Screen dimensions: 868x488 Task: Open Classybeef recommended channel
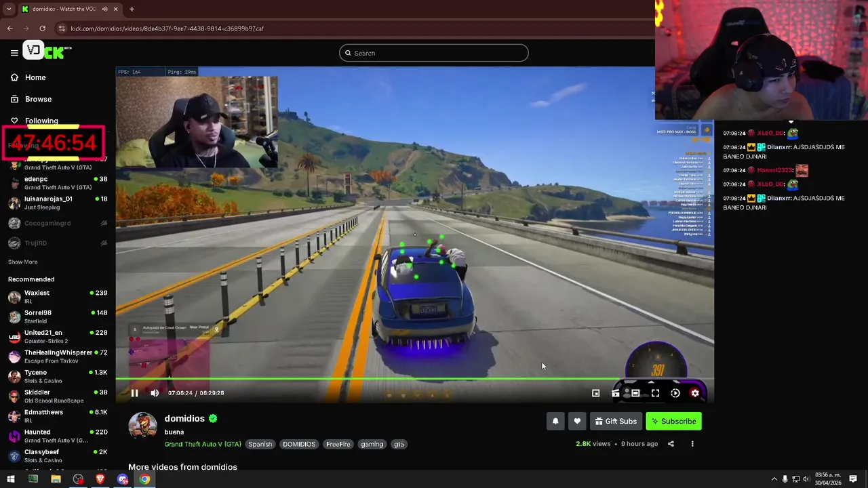(x=58, y=455)
